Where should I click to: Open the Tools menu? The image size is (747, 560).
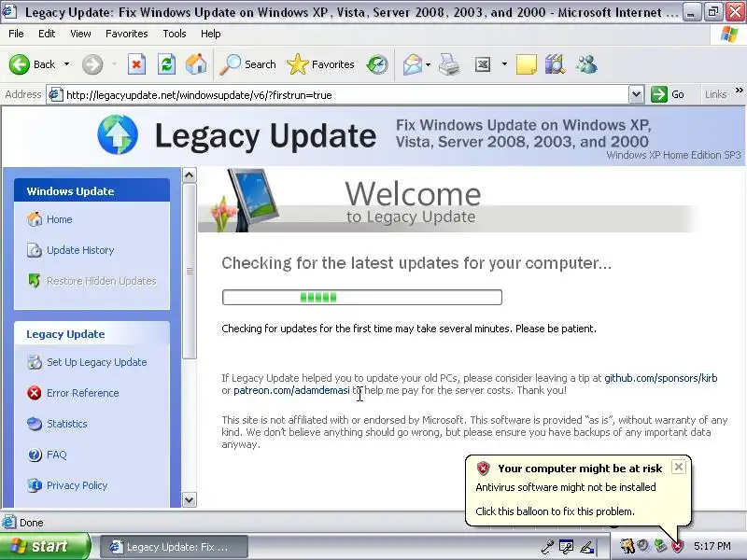(175, 34)
